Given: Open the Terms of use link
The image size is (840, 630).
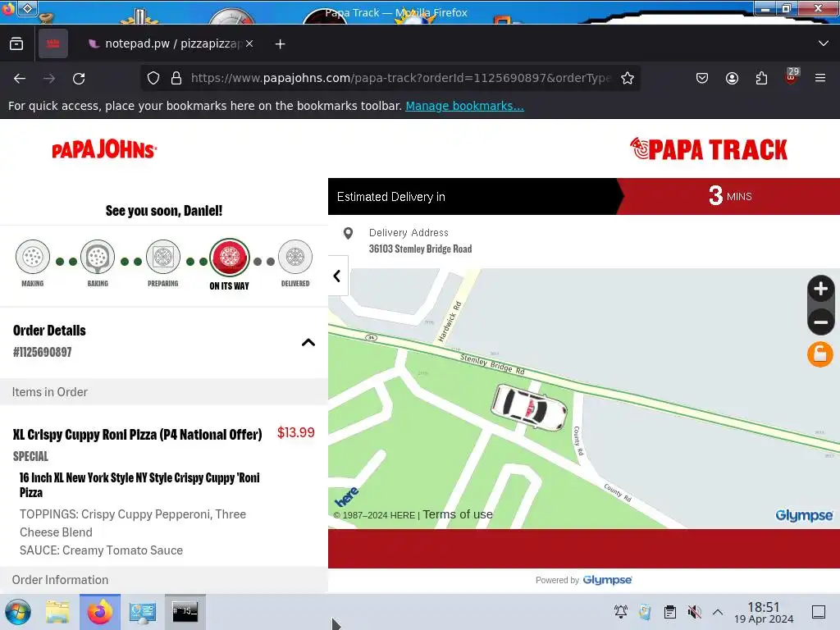Looking at the screenshot, I should coord(458,514).
